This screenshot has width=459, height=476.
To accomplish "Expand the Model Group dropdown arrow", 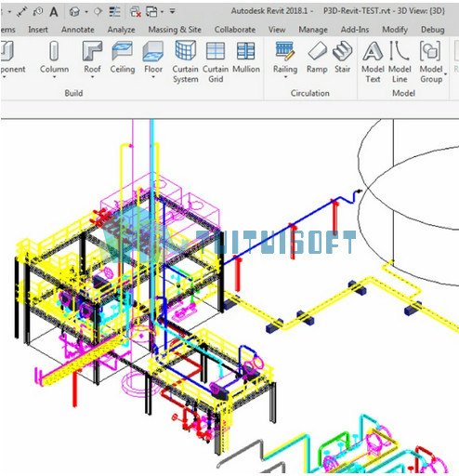I will (x=445, y=74).
